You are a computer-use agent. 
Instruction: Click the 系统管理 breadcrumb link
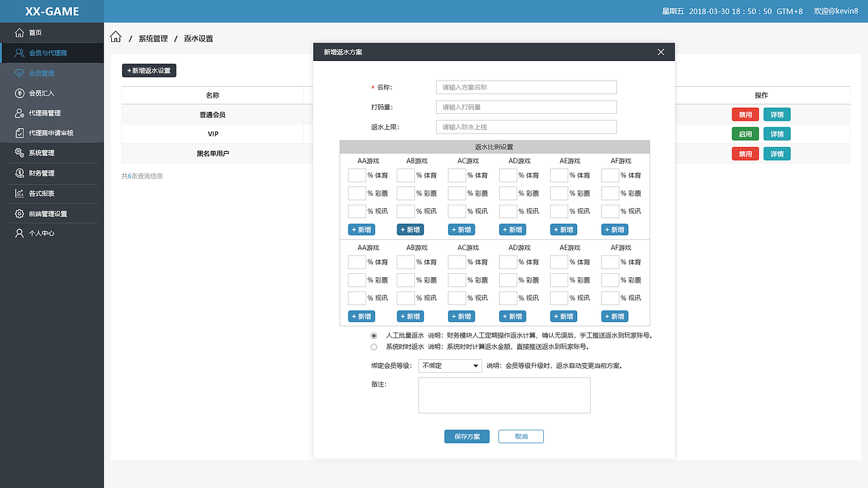coord(153,39)
